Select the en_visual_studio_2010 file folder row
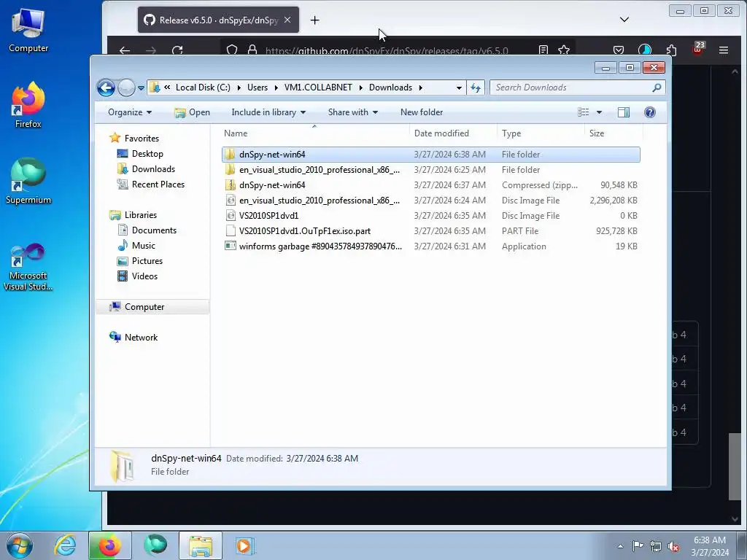This screenshot has height=560, width=747. [430, 170]
